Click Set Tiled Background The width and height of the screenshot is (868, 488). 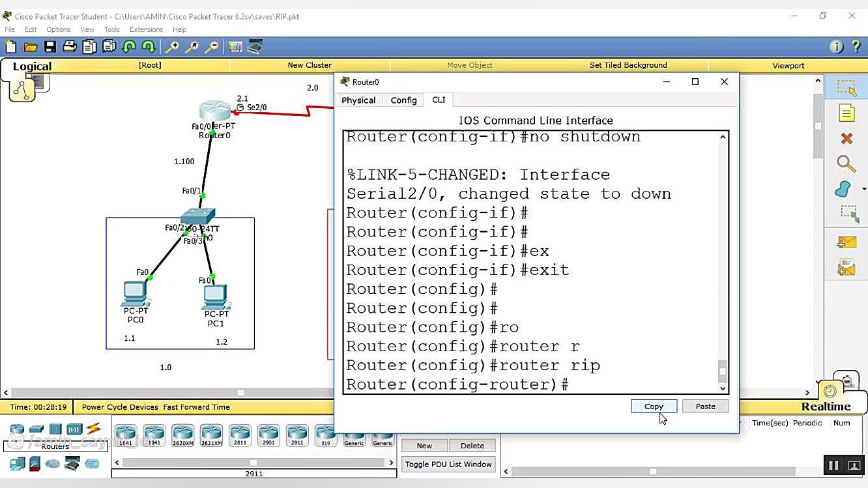(x=628, y=65)
